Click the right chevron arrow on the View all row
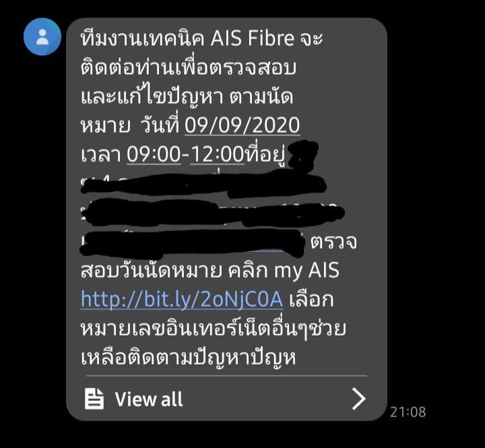 [x=359, y=399]
